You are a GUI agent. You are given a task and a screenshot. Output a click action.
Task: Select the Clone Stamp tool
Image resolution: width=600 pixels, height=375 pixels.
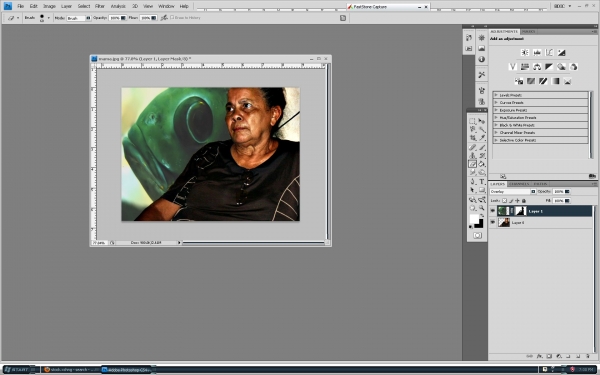click(x=473, y=156)
